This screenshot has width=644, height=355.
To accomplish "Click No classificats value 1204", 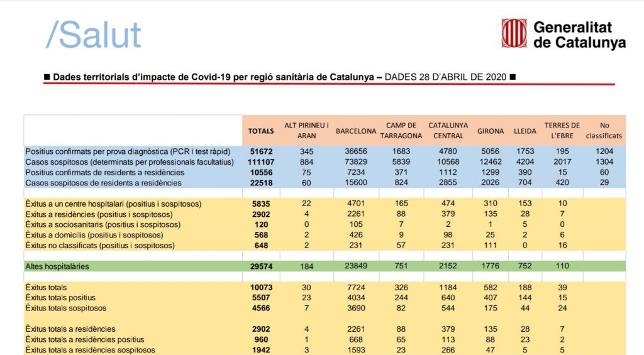I will (x=604, y=151).
